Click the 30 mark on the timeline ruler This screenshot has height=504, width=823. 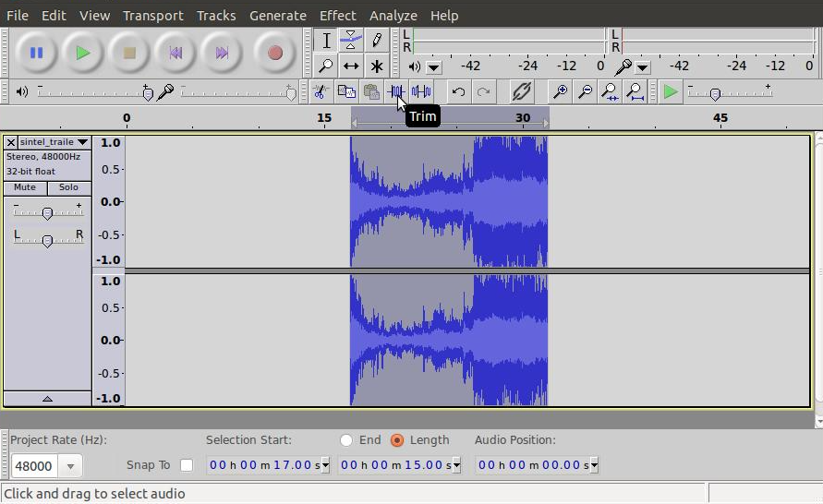point(523,117)
